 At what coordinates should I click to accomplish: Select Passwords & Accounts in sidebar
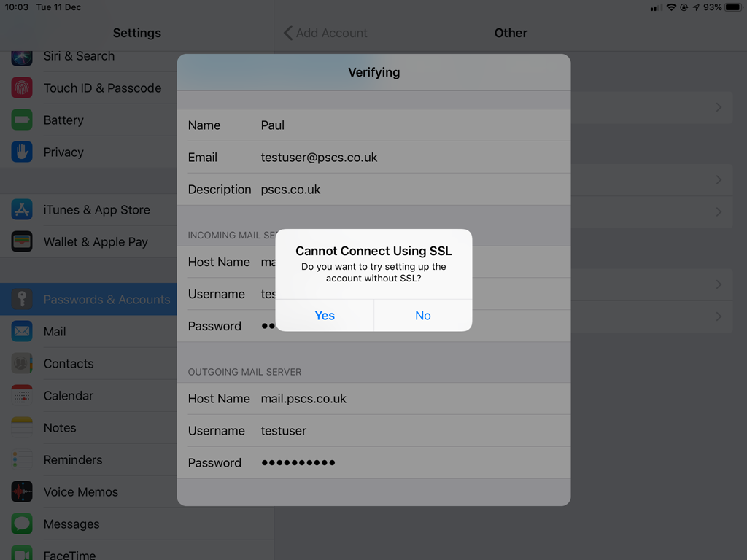[106, 300]
